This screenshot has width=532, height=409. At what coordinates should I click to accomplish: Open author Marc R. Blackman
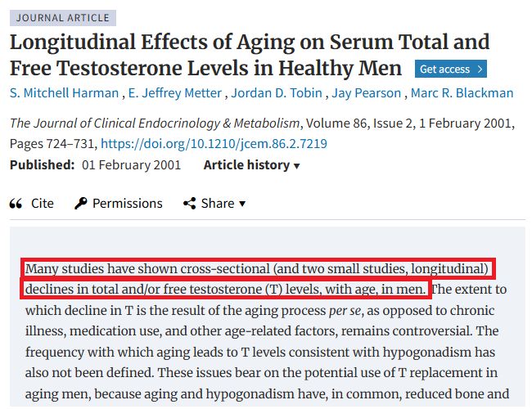pyautogui.click(x=462, y=93)
